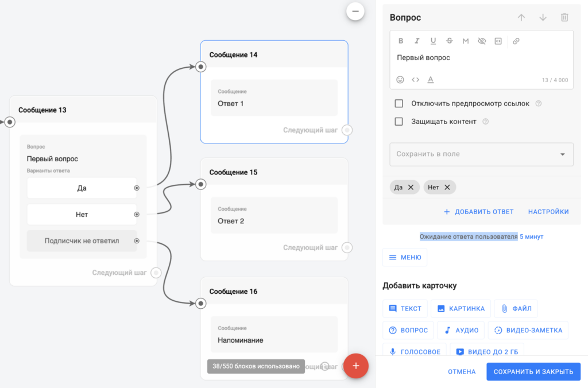Toggle the spoiler hidden-text eye icon

(482, 41)
